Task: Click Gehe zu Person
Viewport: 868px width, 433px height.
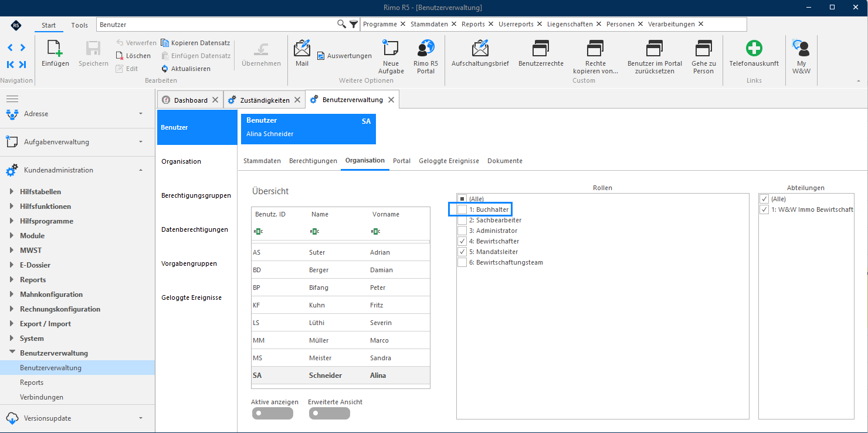Action: pyautogui.click(x=703, y=57)
